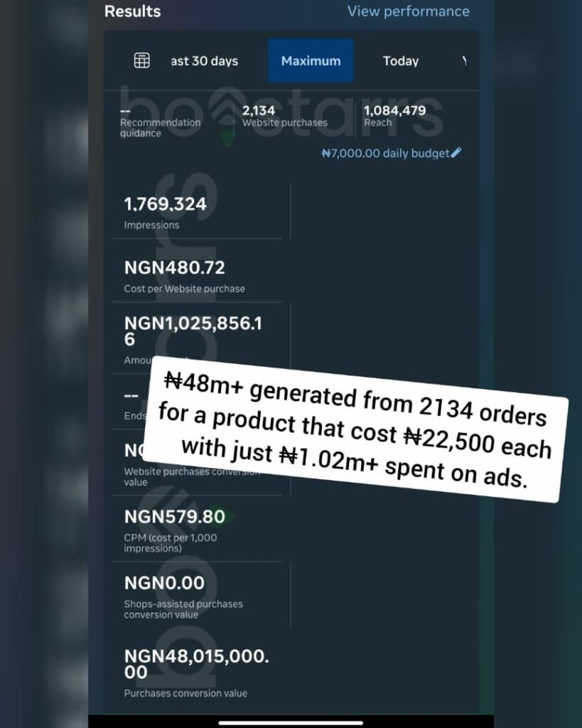Open the date range table icon
Image resolution: width=582 pixels, height=728 pixels.
click(142, 60)
